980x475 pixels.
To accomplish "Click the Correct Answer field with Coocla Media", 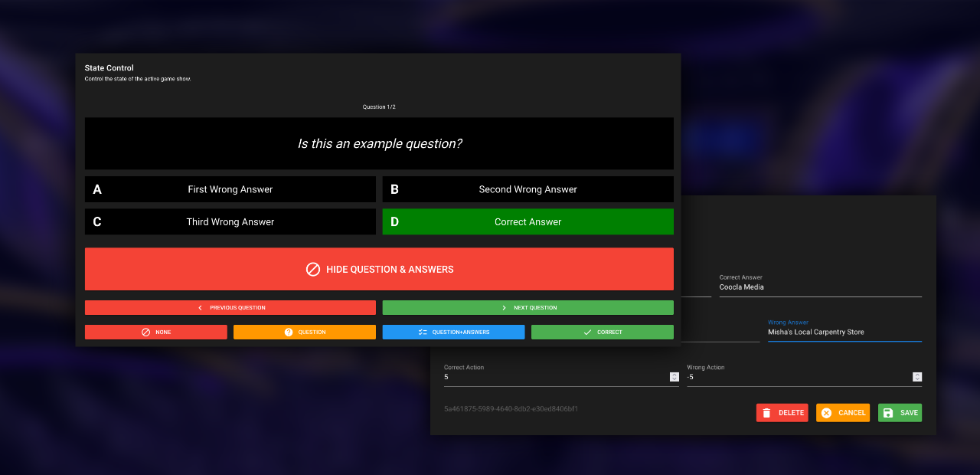I will 819,287.
